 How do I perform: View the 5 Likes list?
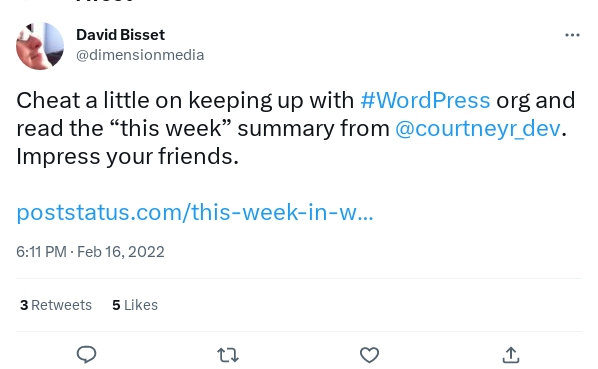135,305
